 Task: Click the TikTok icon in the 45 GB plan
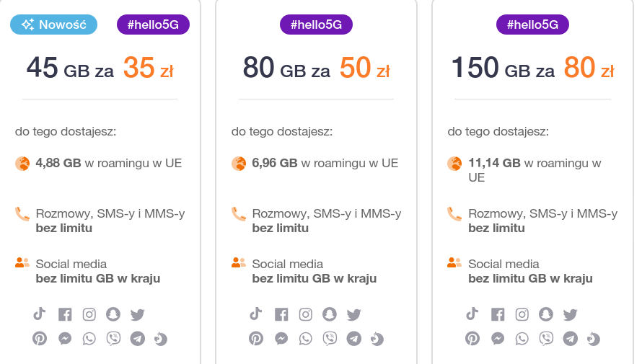pyautogui.click(x=40, y=314)
